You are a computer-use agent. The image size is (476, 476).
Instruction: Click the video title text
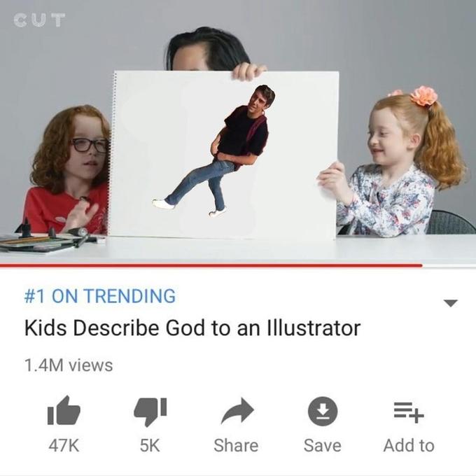click(x=192, y=328)
